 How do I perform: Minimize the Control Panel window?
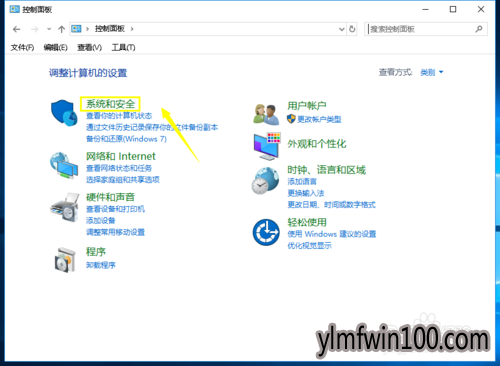425,9
